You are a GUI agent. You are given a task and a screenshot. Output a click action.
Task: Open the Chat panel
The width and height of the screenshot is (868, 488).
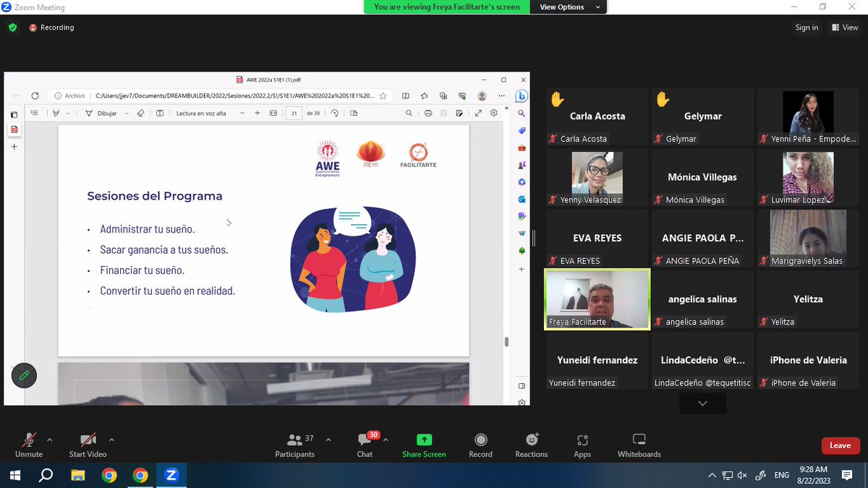point(365,445)
